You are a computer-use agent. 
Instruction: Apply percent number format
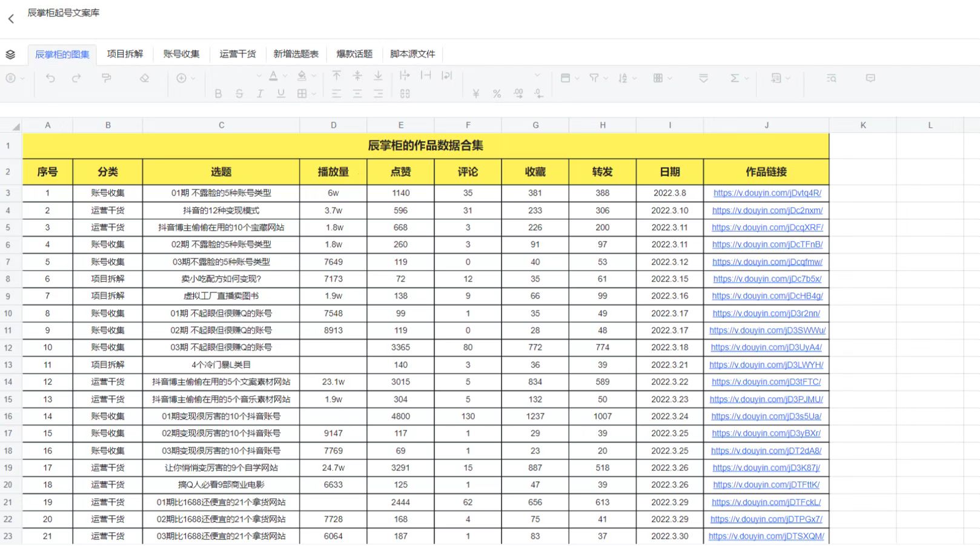click(x=497, y=94)
